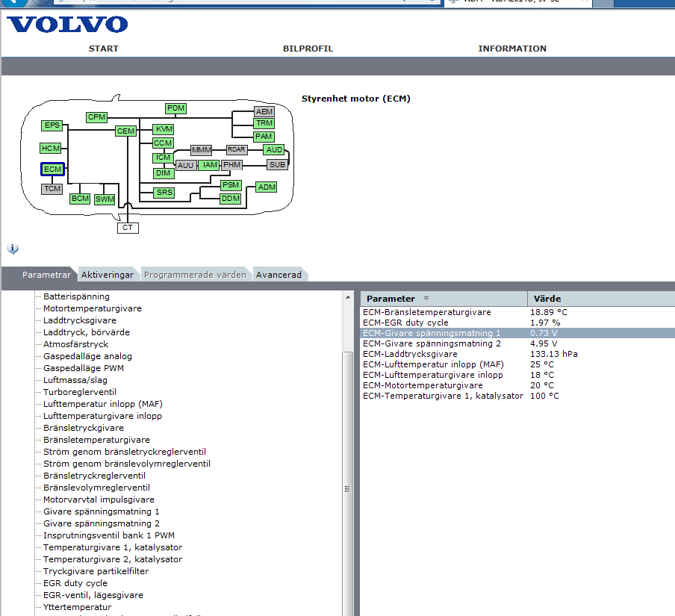675x616 pixels.
Task: Click the CEM module box
Action: 125,131
